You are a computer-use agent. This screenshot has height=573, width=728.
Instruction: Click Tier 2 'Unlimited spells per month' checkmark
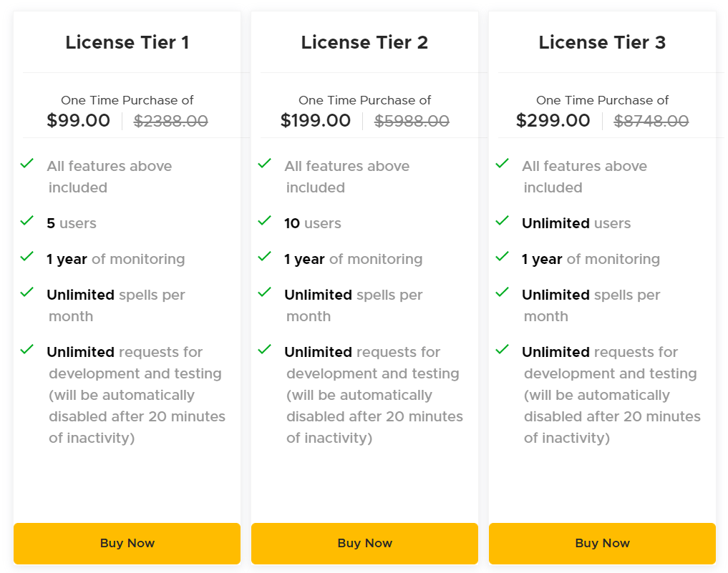(x=265, y=293)
